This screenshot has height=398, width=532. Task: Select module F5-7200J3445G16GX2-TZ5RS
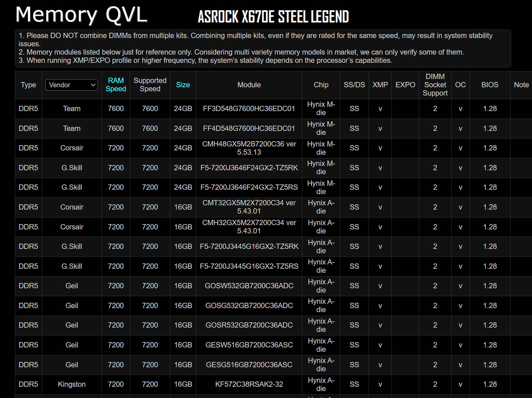[249, 266]
